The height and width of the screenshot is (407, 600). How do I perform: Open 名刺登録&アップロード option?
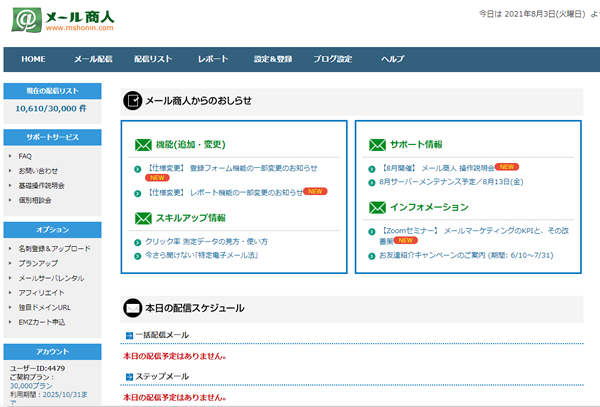tap(54, 249)
